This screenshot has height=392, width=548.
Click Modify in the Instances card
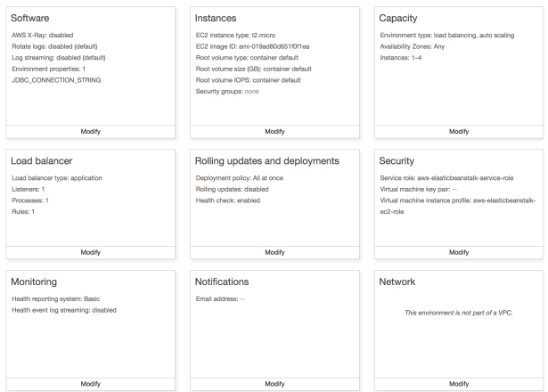[x=274, y=131]
